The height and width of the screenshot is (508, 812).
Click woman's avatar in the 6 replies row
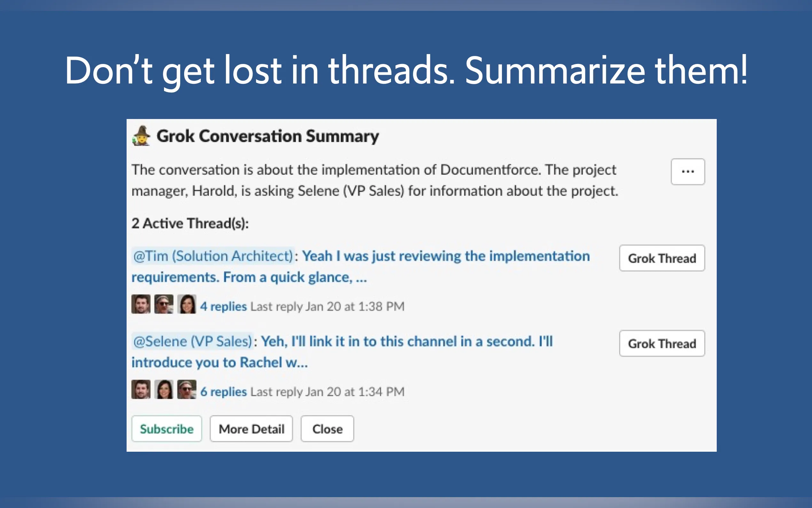pos(164,389)
